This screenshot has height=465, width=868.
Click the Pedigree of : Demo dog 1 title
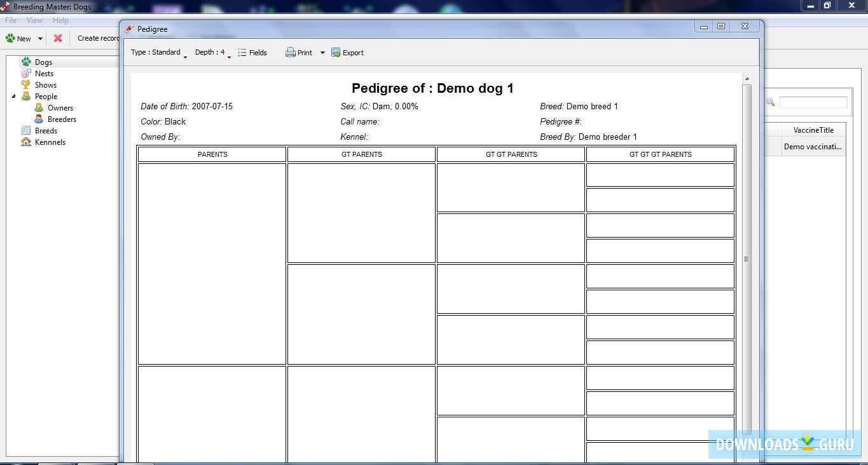tap(432, 88)
